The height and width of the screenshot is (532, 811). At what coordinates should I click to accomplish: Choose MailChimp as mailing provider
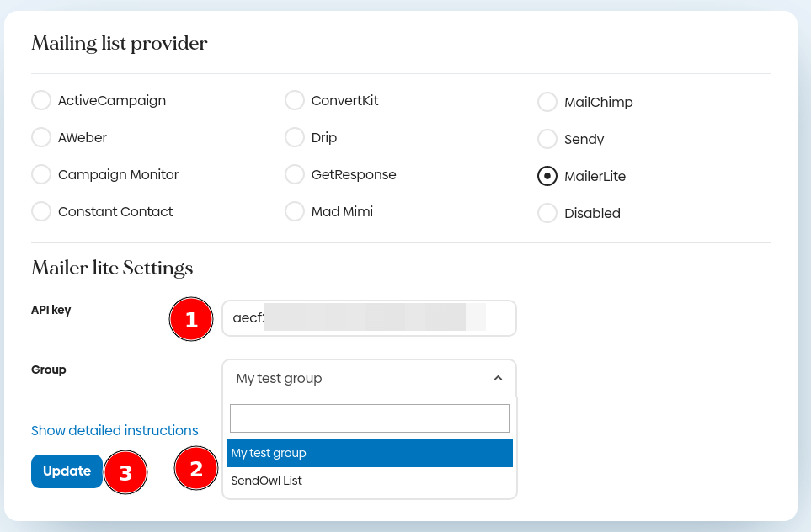click(x=547, y=102)
